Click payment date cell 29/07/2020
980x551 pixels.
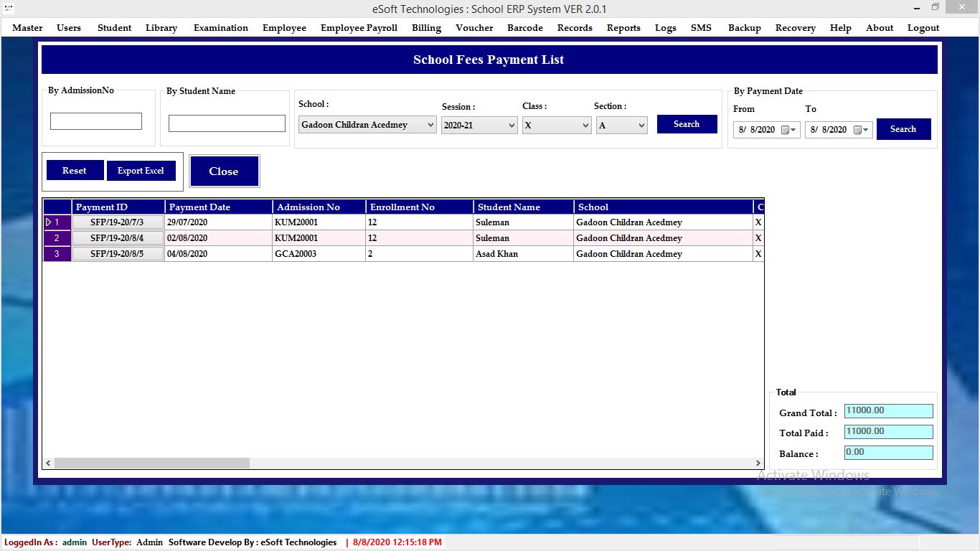[219, 222]
